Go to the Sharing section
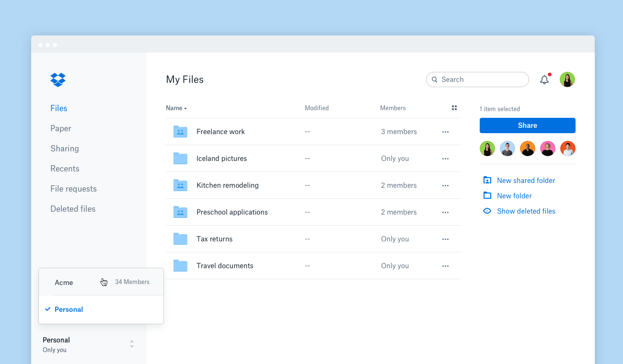This screenshot has width=623, height=364. tap(65, 148)
